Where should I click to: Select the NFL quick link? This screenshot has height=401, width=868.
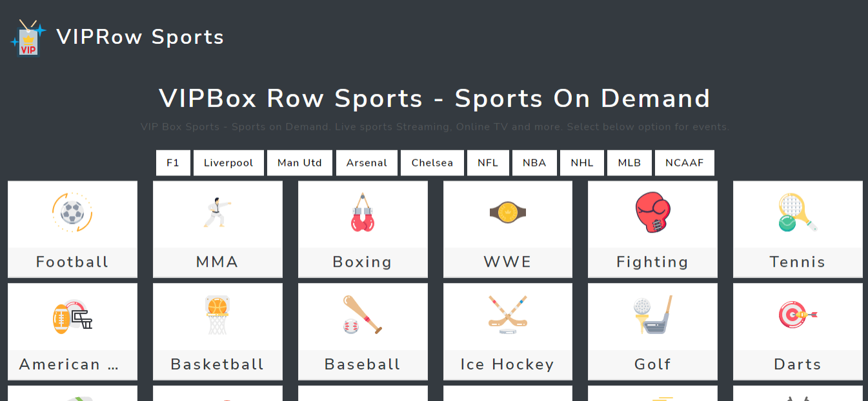coord(488,163)
